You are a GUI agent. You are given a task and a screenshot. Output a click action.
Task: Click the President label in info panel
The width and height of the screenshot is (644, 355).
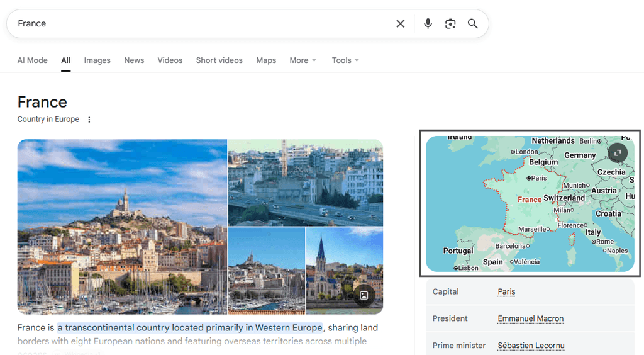pyautogui.click(x=450, y=319)
